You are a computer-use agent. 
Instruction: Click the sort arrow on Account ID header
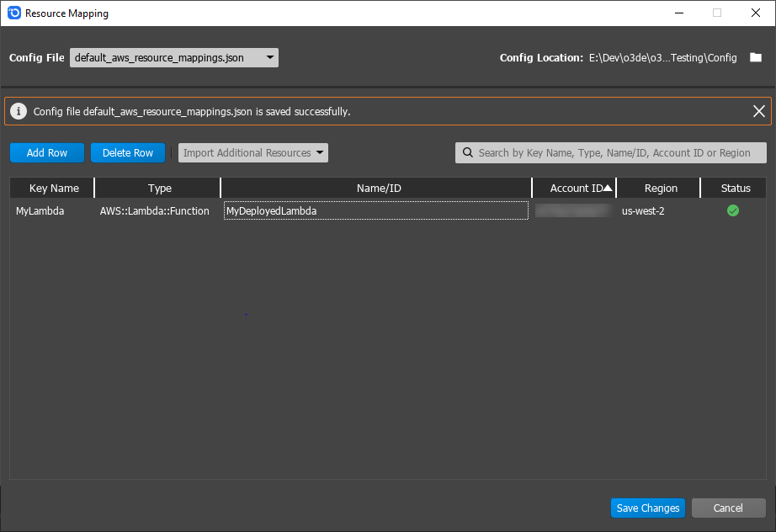click(609, 187)
